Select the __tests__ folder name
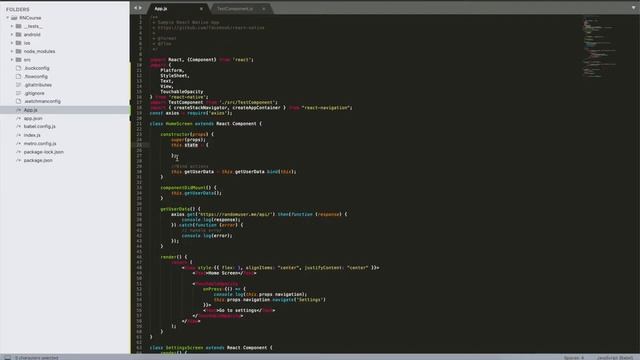 pos(33,26)
